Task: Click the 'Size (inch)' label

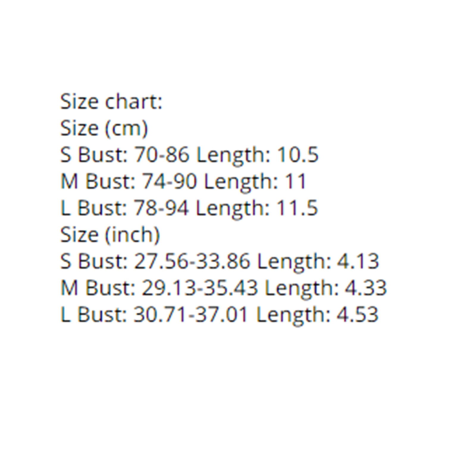Action: 110,235
